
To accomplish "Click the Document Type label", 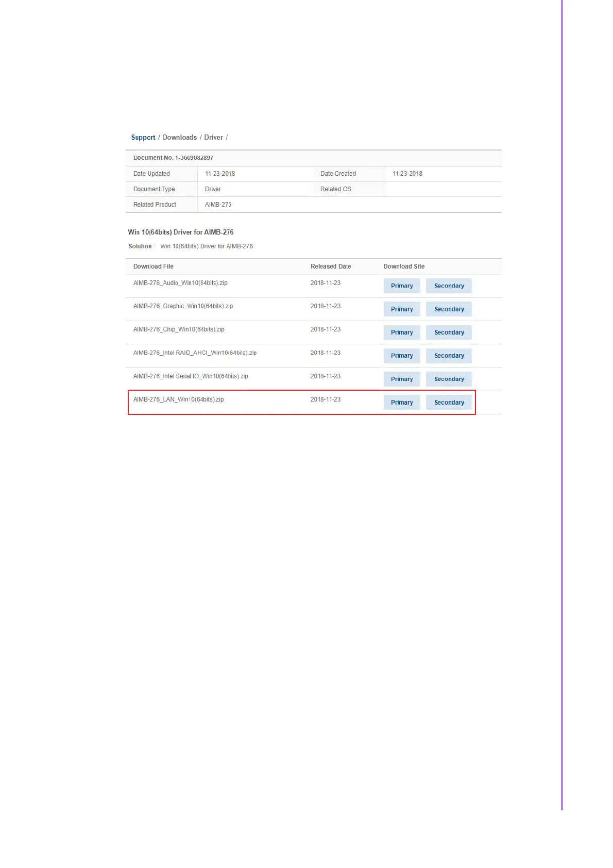I will tap(154, 189).
